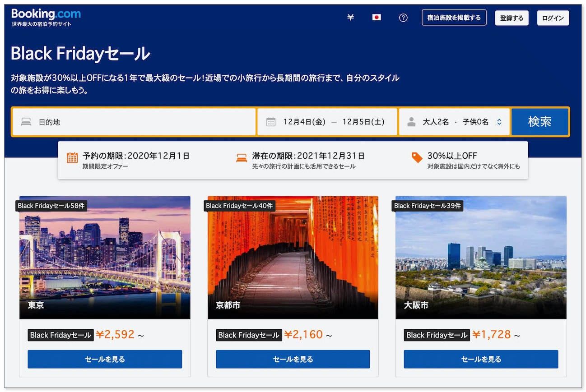This screenshot has height=392, width=586.
Task: Click the orange tag icon for 30%以上OFF
Action: [417, 157]
